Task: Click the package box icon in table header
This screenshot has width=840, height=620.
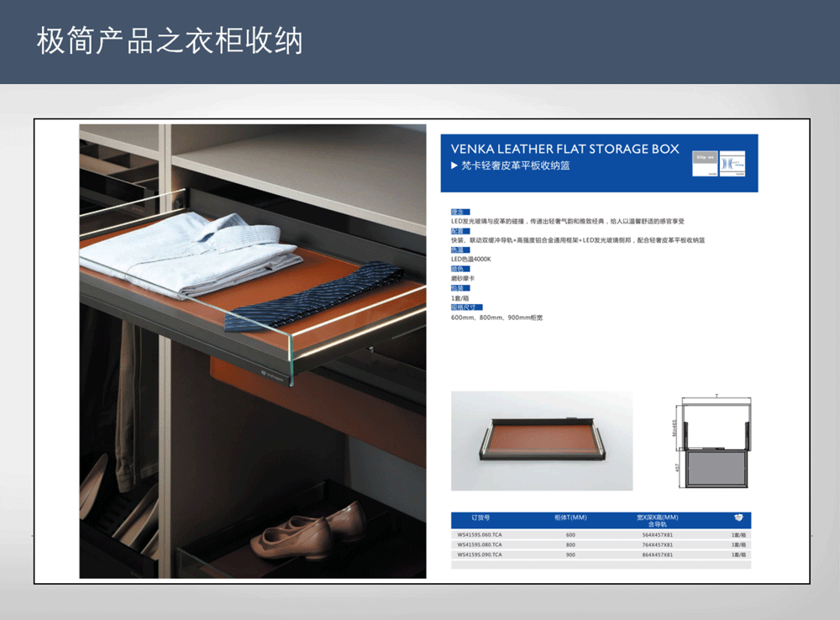Action: 738,518
